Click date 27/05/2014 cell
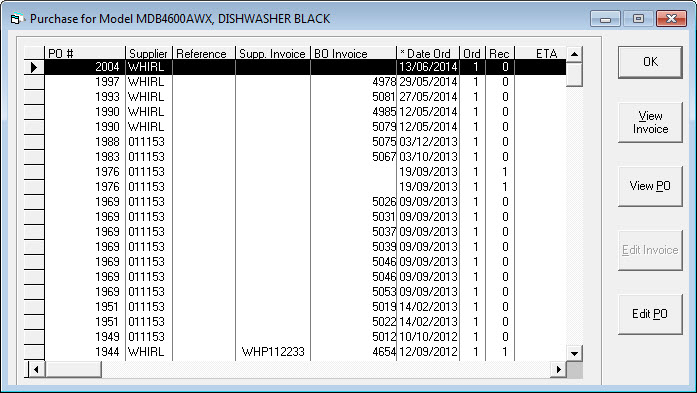 point(428,97)
